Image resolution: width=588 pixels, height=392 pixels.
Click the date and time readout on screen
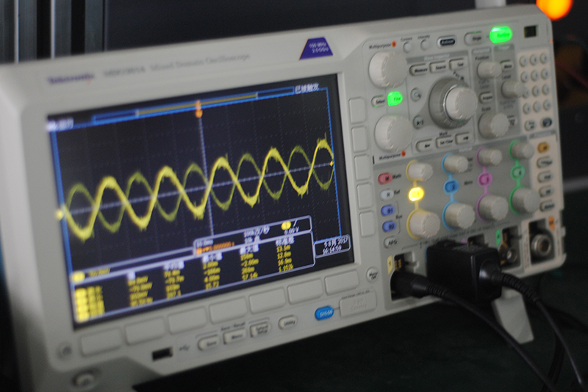pyautogui.click(x=332, y=245)
